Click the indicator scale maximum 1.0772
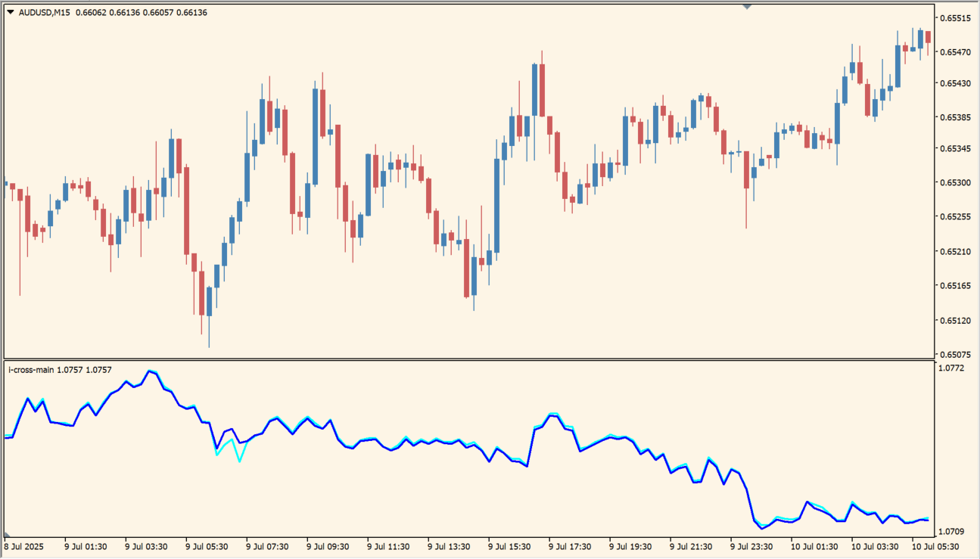Screen dimensions: 980x559 click(952, 368)
